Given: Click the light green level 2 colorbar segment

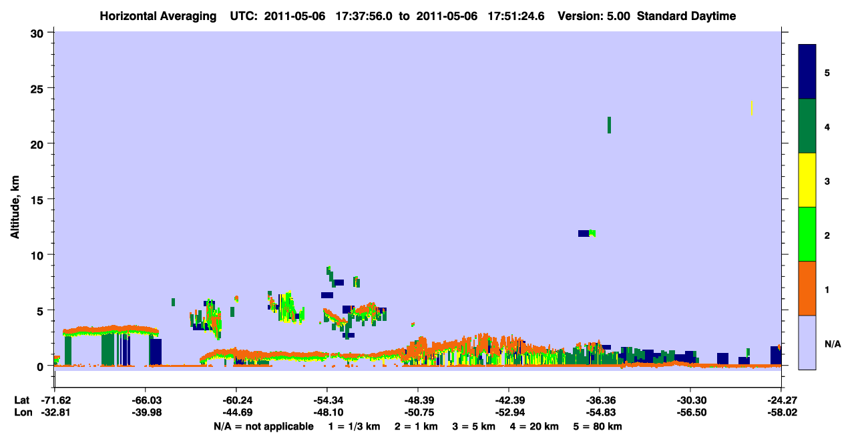Looking at the screenshot, I should (807, 234).
